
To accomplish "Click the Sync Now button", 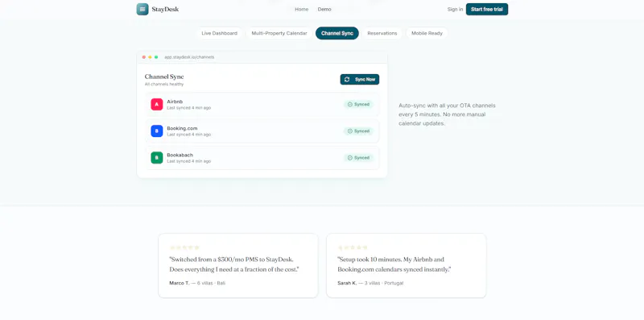I will point(360,79).
